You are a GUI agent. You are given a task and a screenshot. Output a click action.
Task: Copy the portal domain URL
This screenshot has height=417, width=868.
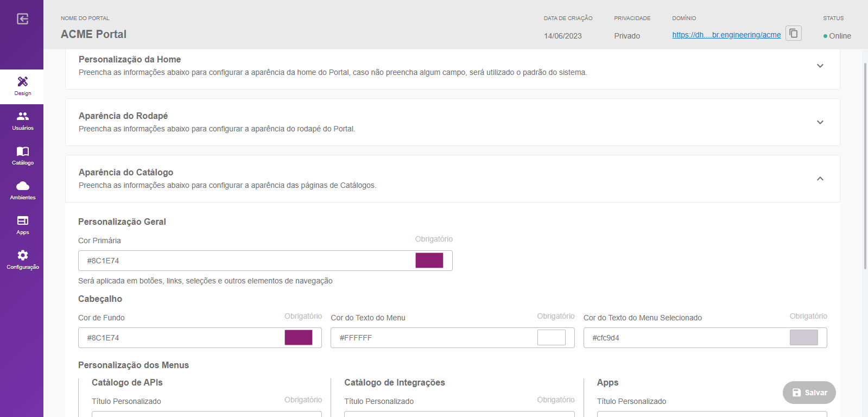coord(793,34)
